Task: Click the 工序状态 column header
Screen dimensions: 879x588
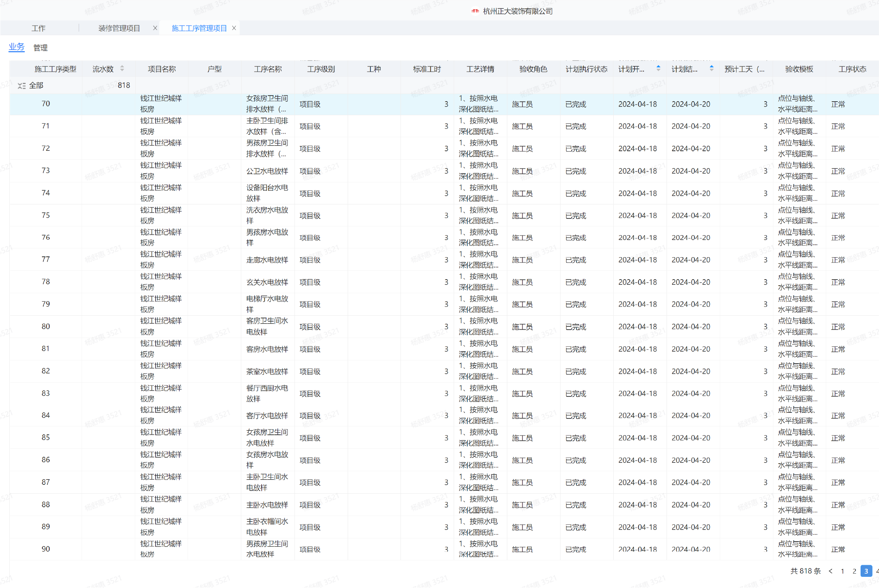Action: point(852,69)
